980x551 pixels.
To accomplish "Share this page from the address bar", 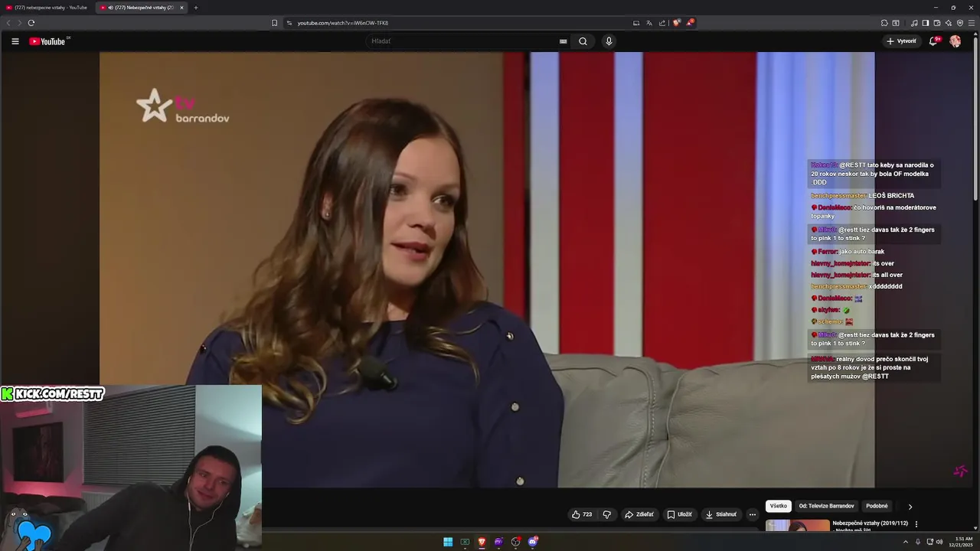I will tap(662, 23).
